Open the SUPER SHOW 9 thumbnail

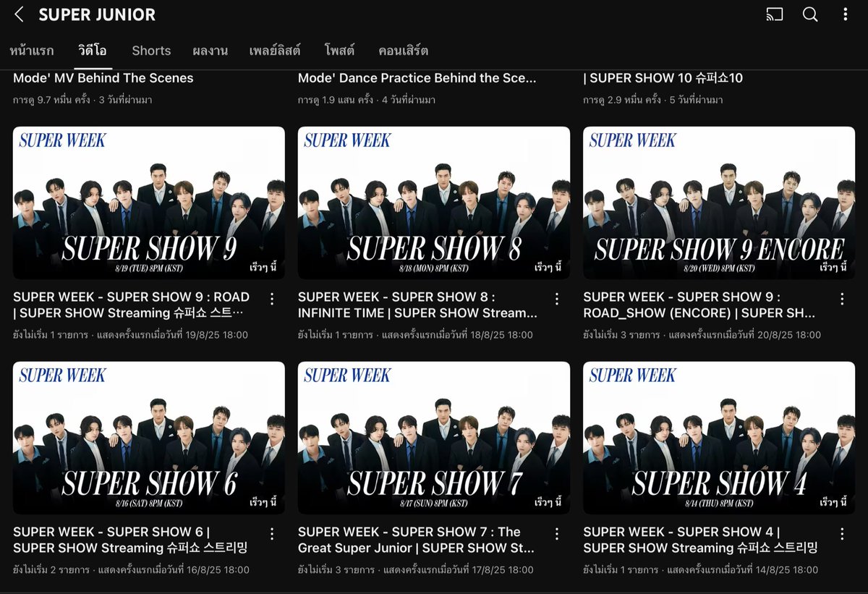[149, 203]
